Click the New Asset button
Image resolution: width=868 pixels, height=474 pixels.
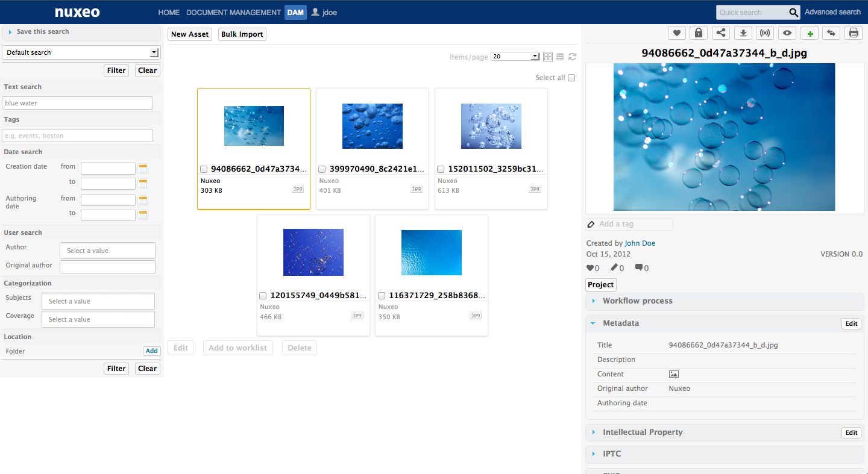tap(190, 34)
